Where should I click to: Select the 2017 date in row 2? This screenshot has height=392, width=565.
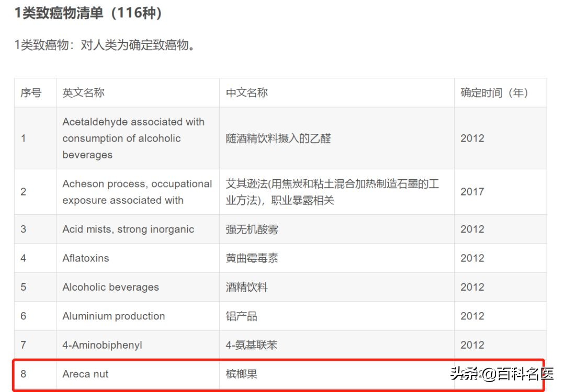pos(472,192)
